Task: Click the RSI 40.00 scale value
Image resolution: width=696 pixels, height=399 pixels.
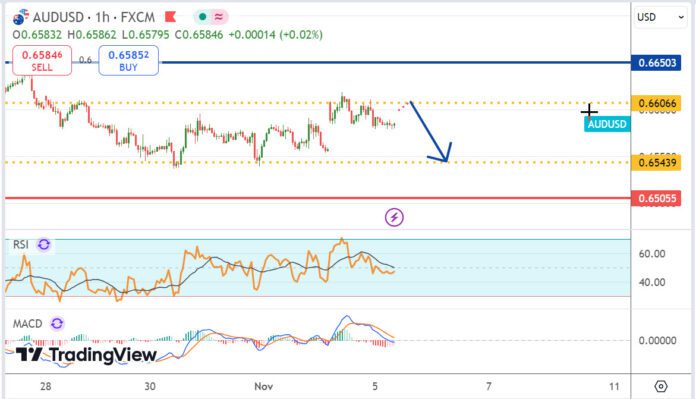Action: [x=652, y=282]
